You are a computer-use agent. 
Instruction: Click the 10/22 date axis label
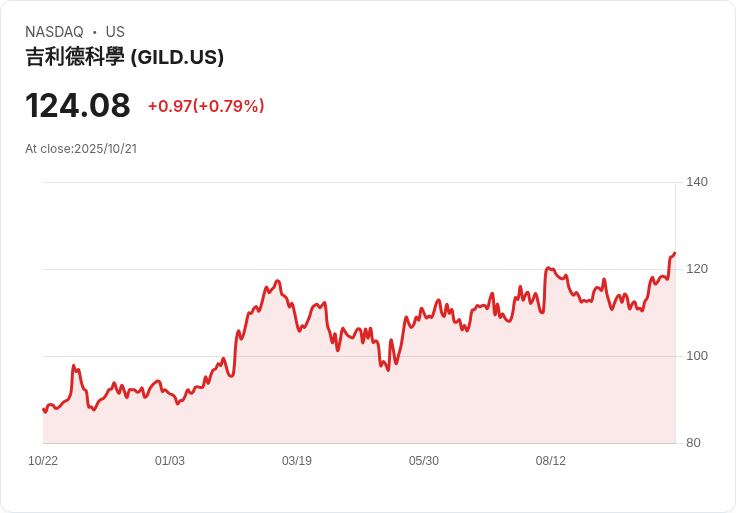[43, 460]
